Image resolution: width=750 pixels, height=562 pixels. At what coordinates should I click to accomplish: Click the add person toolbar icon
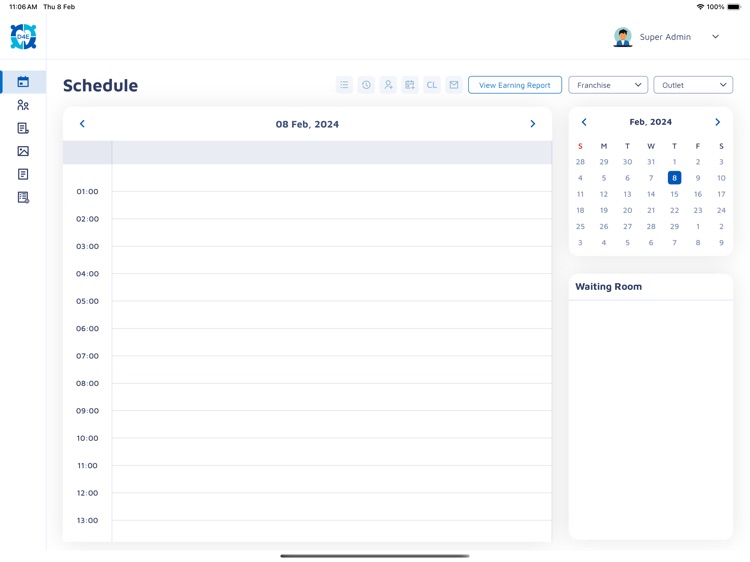[x=388, y=85]
